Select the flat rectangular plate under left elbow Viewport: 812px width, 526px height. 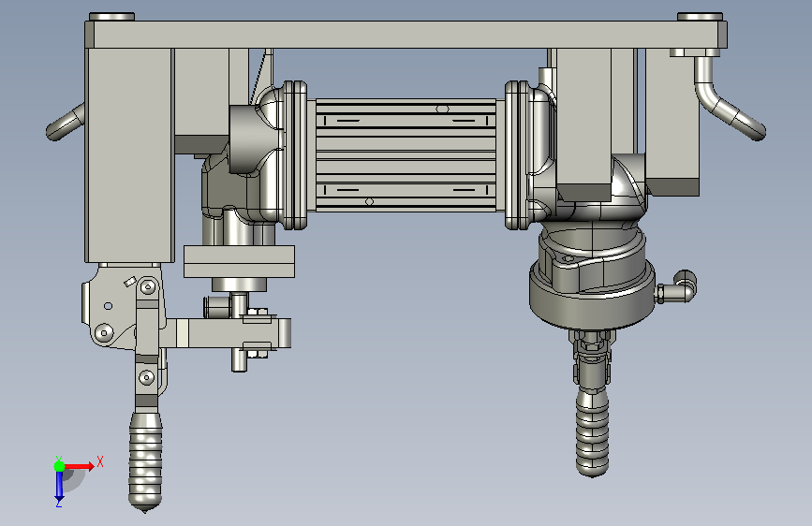[x=239, y=261]
